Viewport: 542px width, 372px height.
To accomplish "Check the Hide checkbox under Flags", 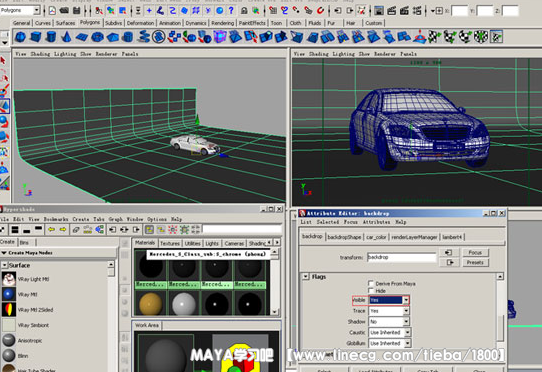I will (x=371, y=290).
